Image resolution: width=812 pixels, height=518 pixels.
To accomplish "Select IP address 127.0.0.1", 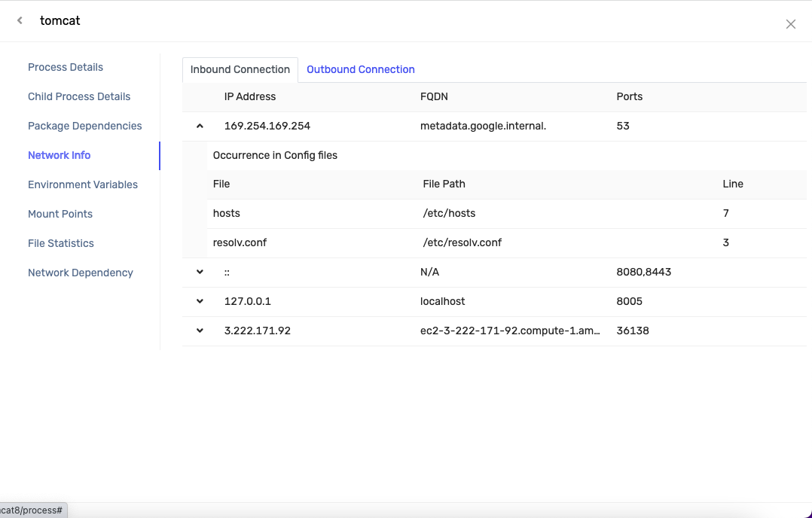I will [x=248, y=301].
